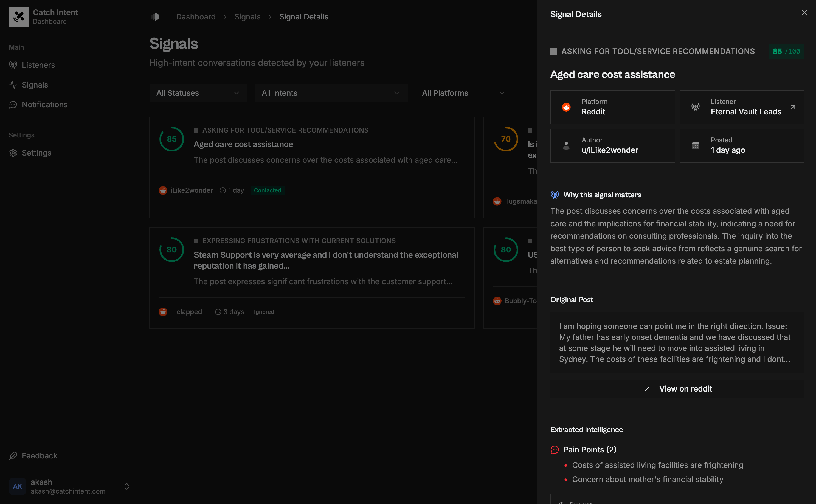Image resolution: width=816 pixels, height=504 pixels.
Task: Open Eternal Vault Leads listener via arrow link
Action: [793, 107]
